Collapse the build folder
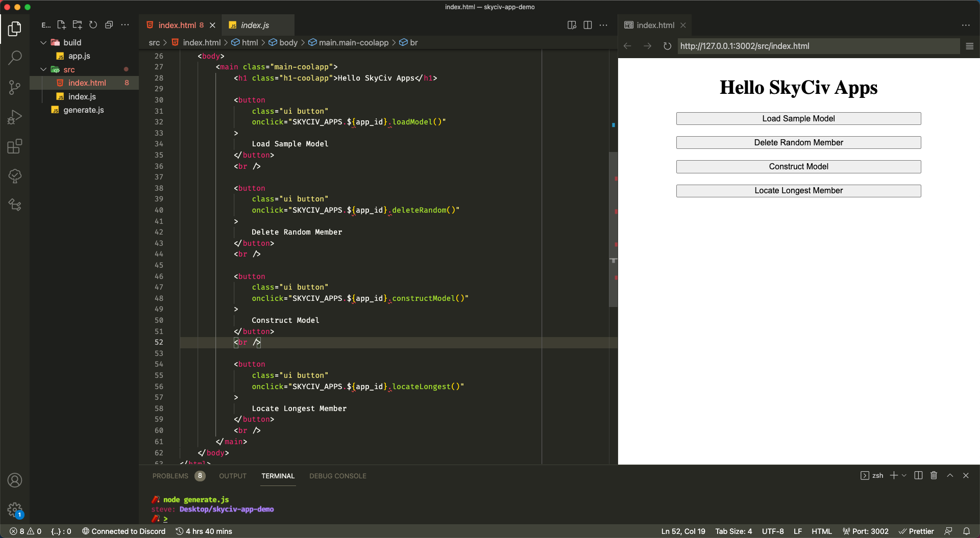980x538 pixels. [x=44, y=42]
